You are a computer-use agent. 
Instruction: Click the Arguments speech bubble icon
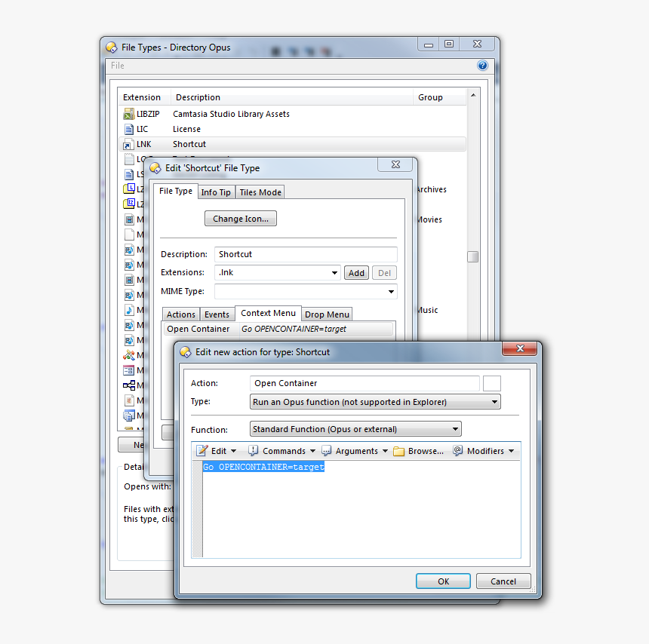pyautogui.click(x=327, y=450)
